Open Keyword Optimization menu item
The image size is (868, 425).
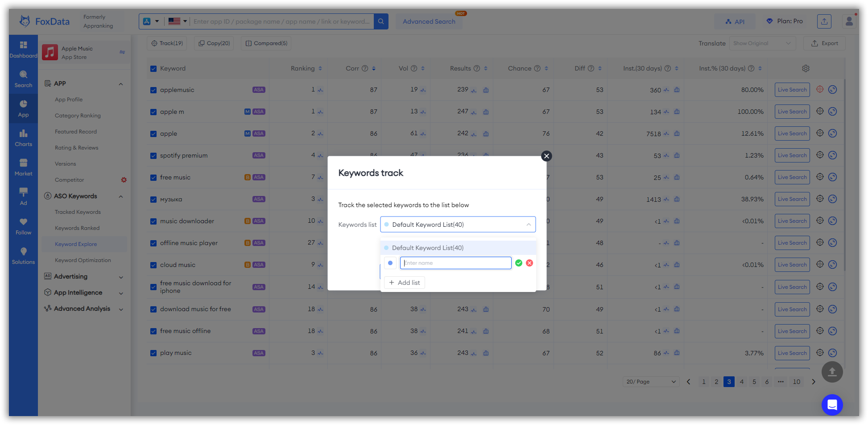pyautogui.click(x=83, y=260)
